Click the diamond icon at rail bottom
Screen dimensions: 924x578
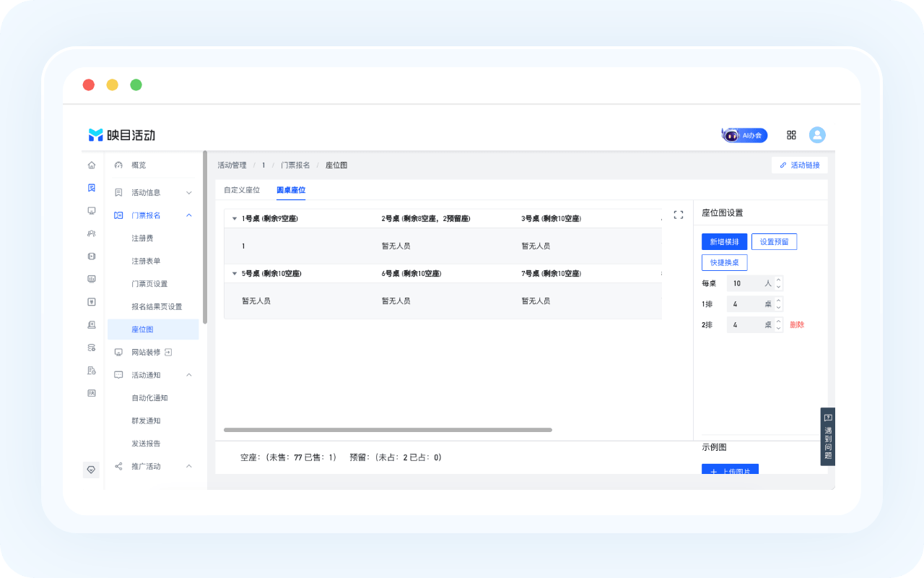tap(91, 469)
